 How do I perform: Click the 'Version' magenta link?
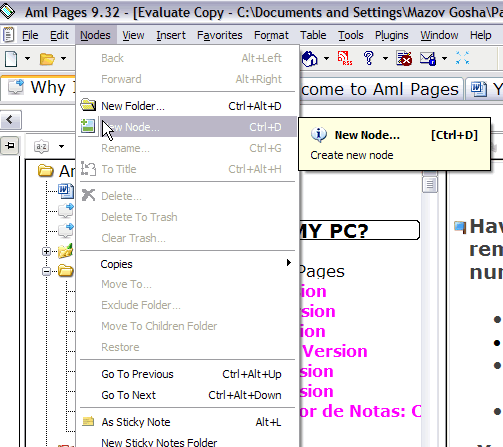pos(334,351)
